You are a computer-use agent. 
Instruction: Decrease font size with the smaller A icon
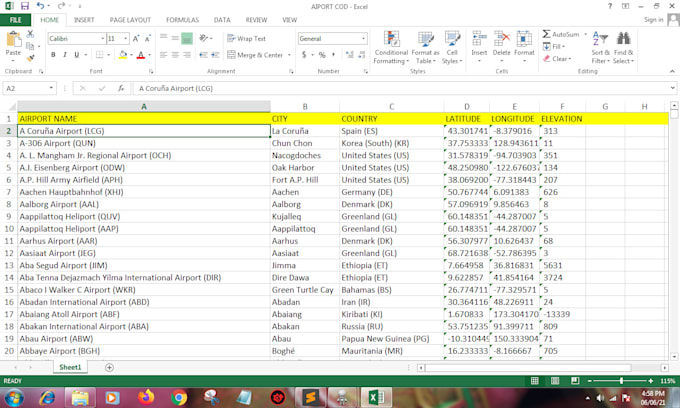click(x=147, y=39)
